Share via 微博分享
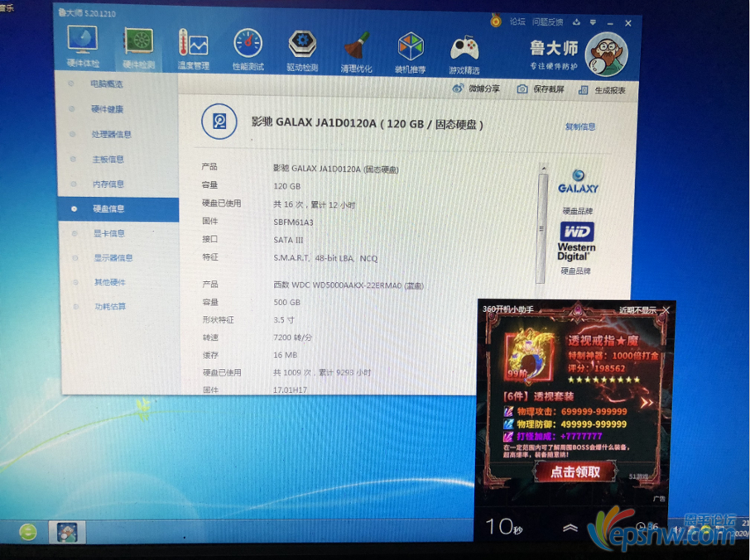 click(x=476, y=89)
